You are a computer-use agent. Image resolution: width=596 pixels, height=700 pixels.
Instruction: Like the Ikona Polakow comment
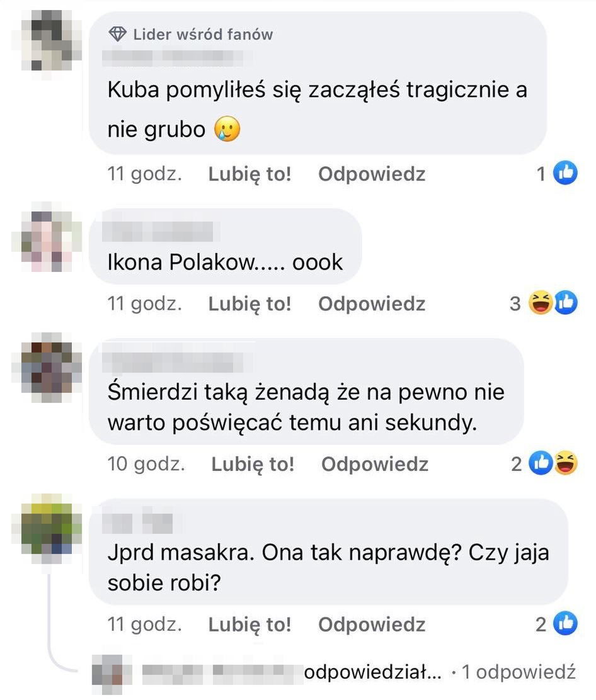point(249,304)
